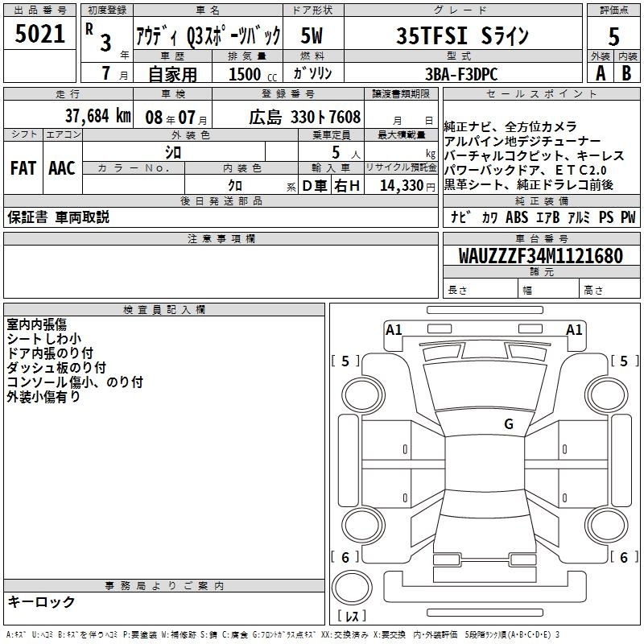Image resolution: width=644 pixels, height=644 pixels.
Task: Select the 譲渡書類期限 header
Action: (401, 94)
